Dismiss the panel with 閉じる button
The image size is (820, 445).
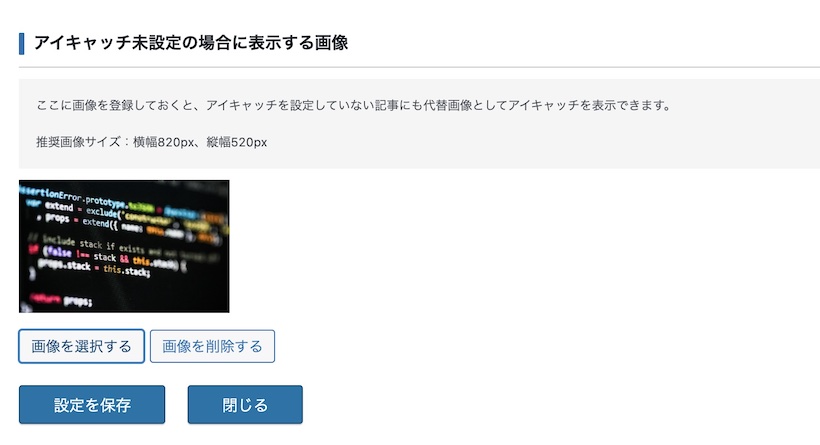245,405
